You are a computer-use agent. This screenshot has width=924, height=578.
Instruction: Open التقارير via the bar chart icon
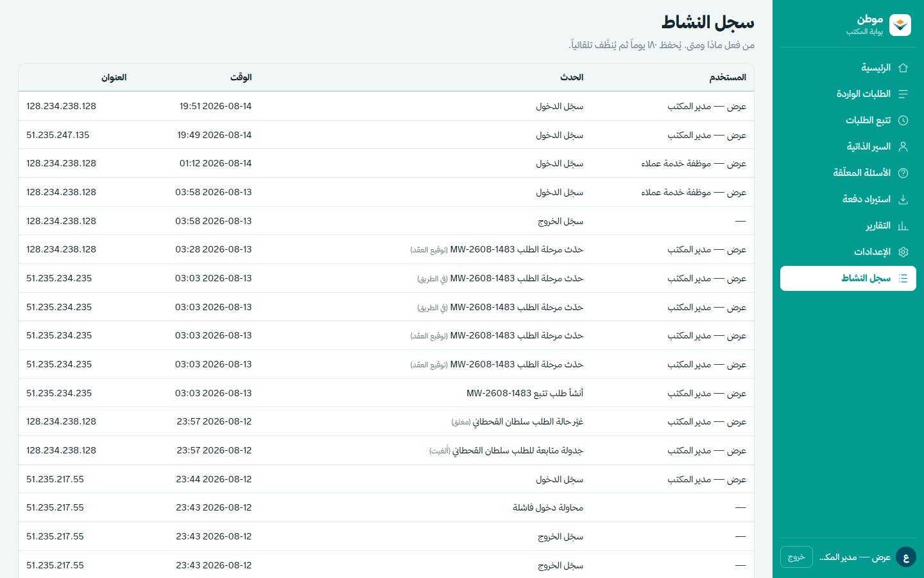coord(903,225)
